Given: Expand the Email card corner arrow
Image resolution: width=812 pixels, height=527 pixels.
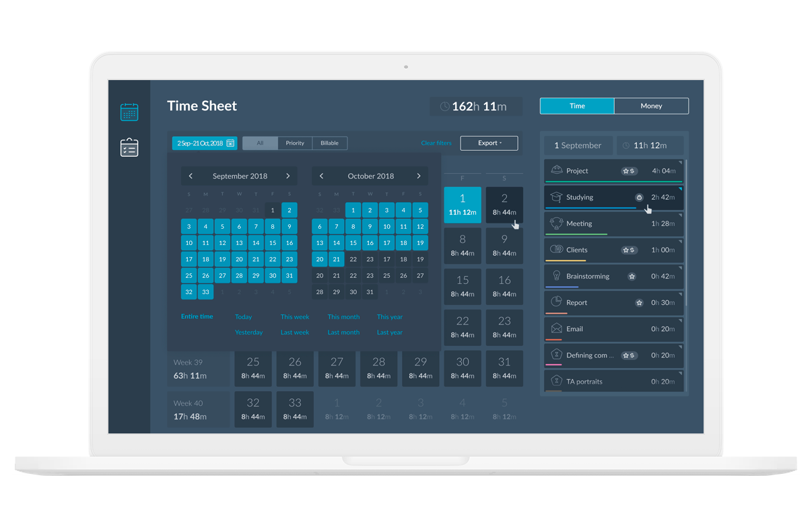Looking at the screenshot, I should pos(680,320).
